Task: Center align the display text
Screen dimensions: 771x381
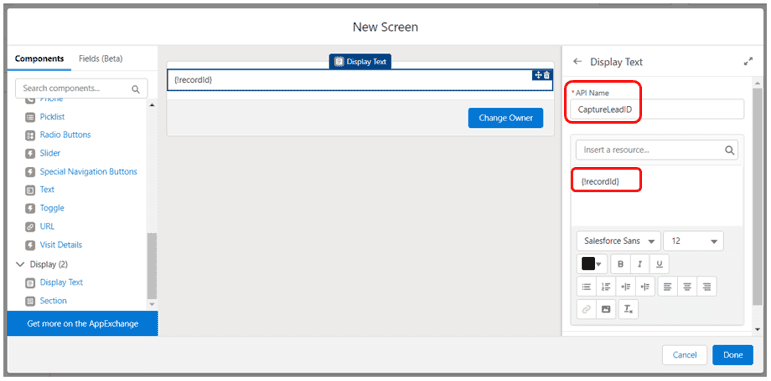Action: click(x=687, y=286)
